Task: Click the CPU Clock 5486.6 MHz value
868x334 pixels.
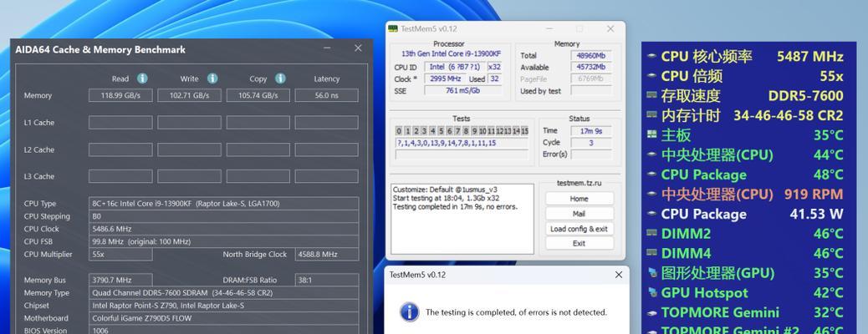Action: [223, 229]
